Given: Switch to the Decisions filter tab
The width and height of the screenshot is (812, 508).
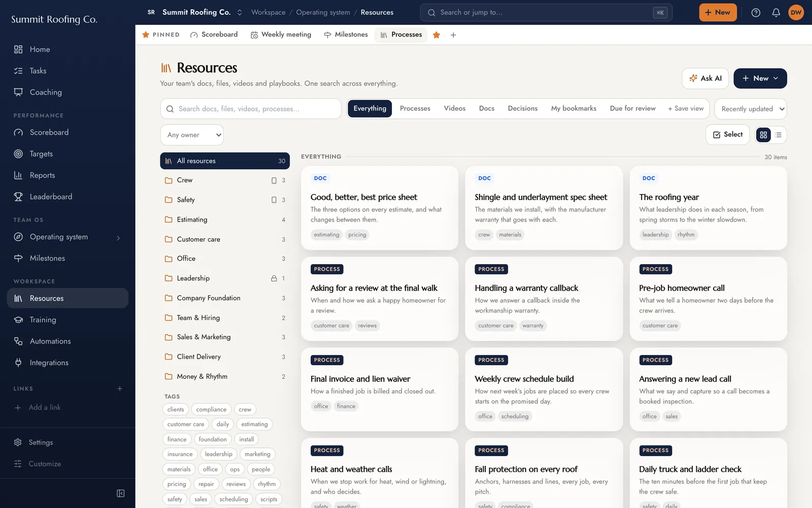Looking at the screenshot, I should [x=523, y=109].
